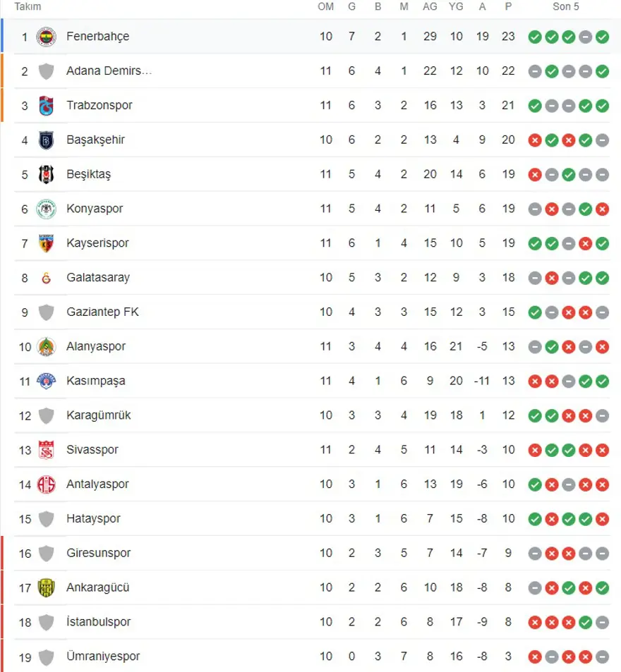Click Hatayspor's latest red loss icon
The height and width of the screenshot is (672, 621).
(x=602, y=519)
